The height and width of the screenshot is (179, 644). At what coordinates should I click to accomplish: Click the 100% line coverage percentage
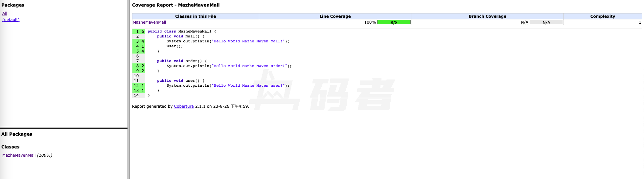(x=370, y=22)
